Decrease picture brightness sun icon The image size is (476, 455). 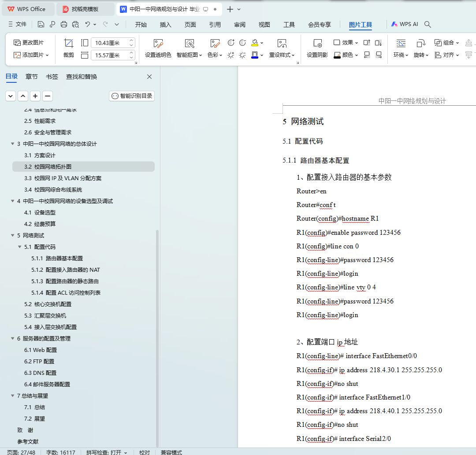pyautogui.click(x=242, y=55)
